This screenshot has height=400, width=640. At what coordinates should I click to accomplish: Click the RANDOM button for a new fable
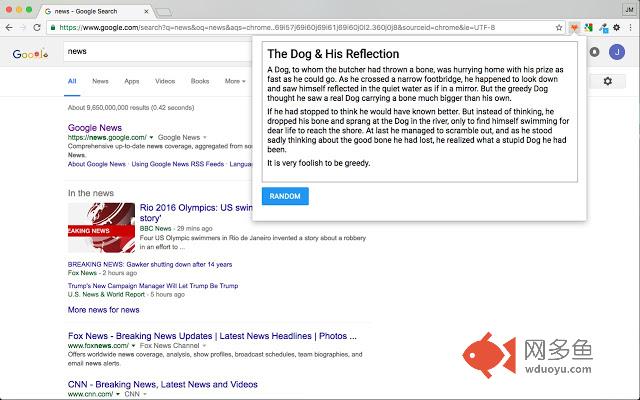tap(285, 196)
